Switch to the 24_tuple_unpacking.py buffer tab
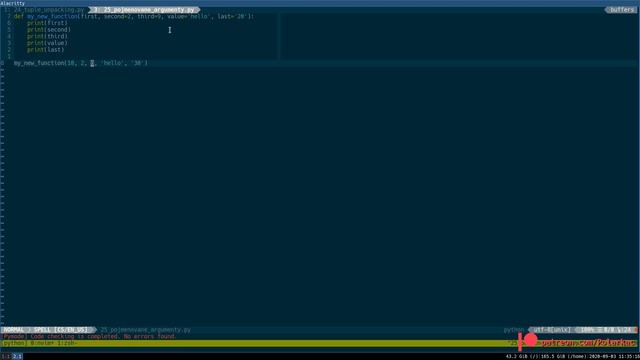 (45, 9)
